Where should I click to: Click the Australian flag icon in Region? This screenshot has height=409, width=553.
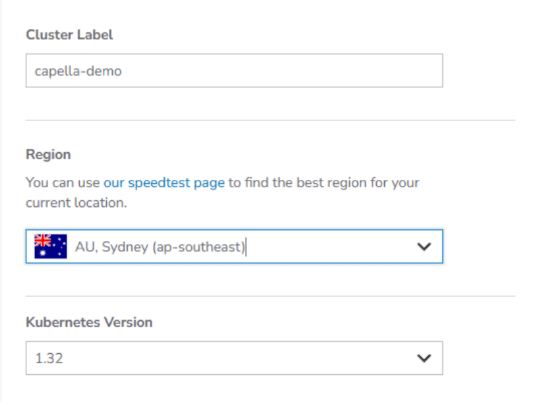pyautogui.click(x=50, y=246)
